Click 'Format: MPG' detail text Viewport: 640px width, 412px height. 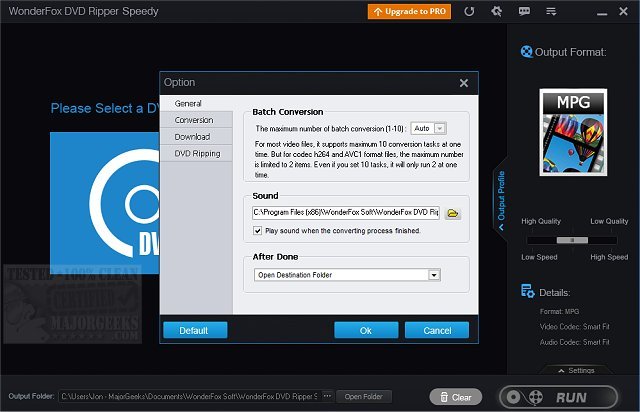click(x=559, y=312)
